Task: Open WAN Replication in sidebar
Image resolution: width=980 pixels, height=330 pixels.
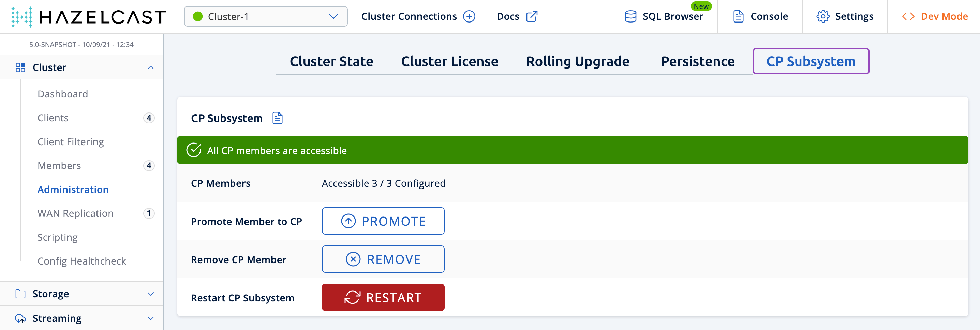Action: coord(75,213)
